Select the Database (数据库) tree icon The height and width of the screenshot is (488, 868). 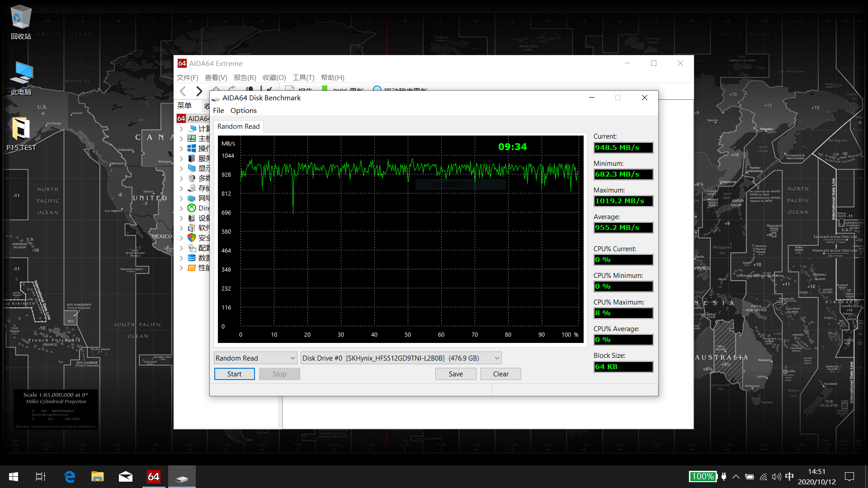pos(192,258)
